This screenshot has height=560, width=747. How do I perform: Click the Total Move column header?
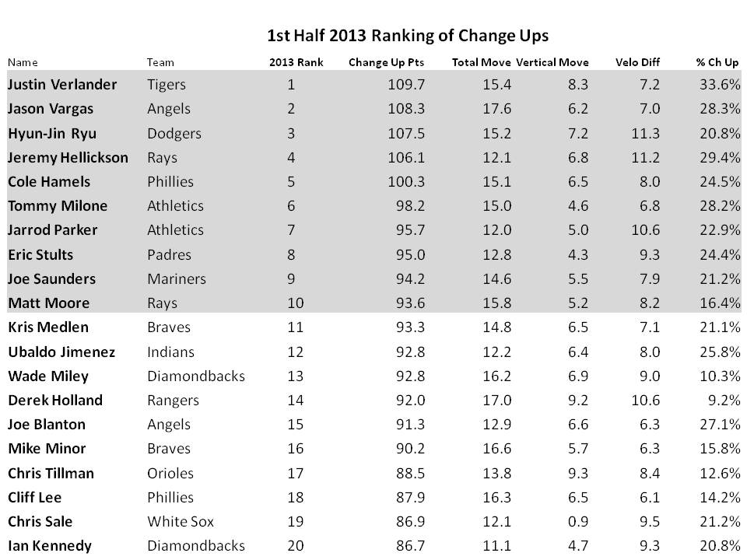[x=481, y=62]
